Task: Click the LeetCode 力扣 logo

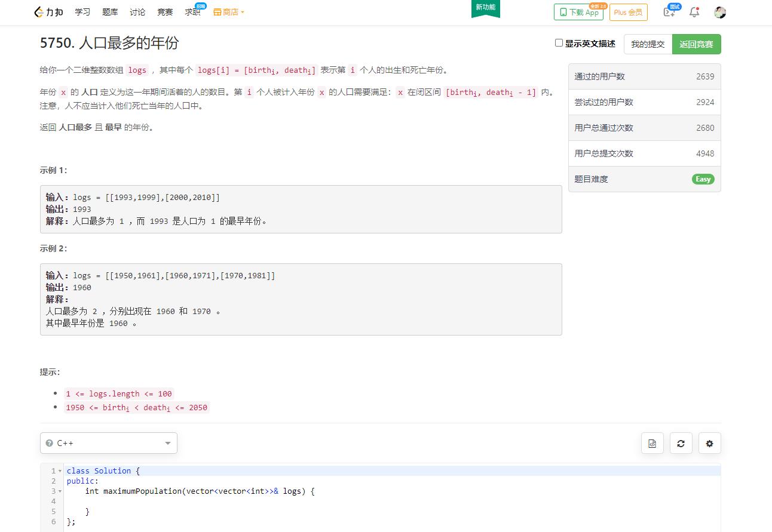Action: [49, 12]
